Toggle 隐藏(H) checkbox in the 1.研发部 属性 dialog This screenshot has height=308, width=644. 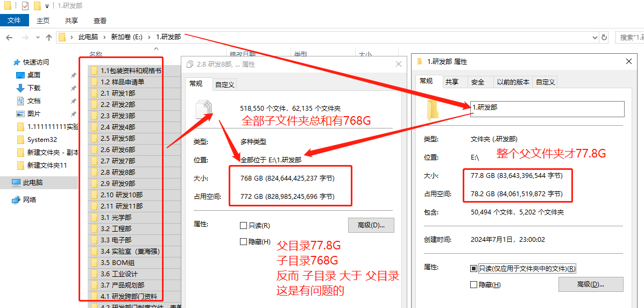(x=473, y=284)
